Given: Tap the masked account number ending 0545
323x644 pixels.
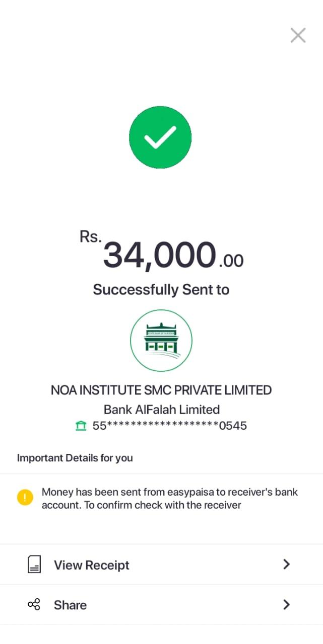Looking at the screenshot, I should click(169, 426).
